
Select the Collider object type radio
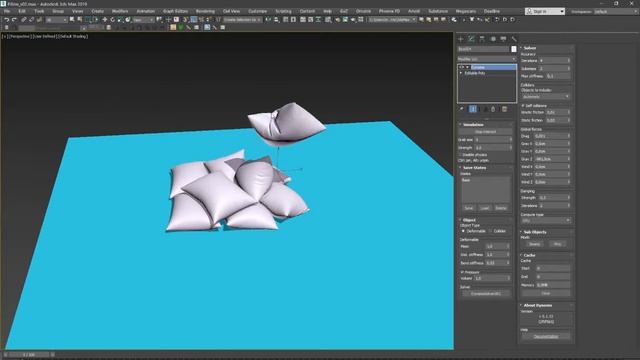point(491,231)
